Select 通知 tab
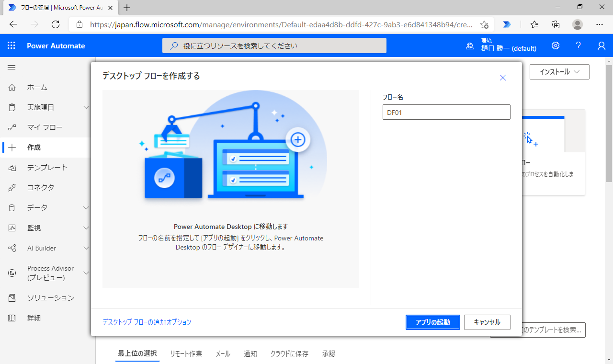 point(250,353)
